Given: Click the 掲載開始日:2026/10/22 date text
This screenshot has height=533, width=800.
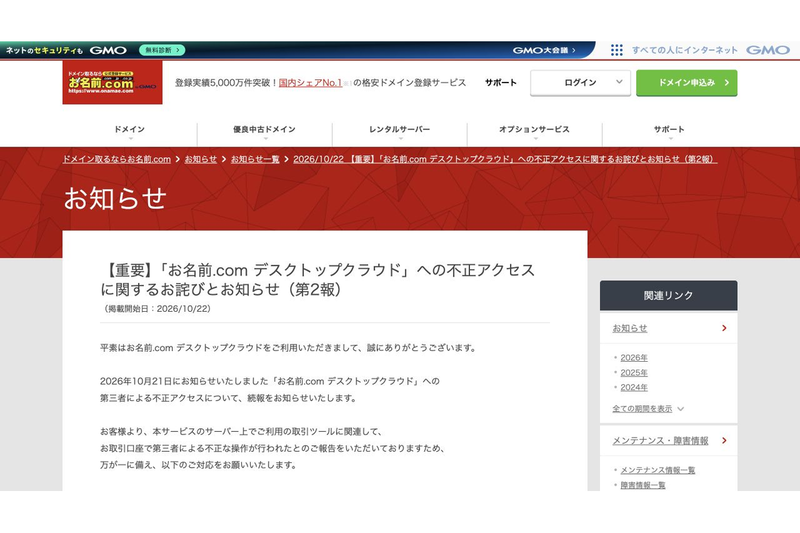Looking at the screenshot, I should (x=156, y=309).
